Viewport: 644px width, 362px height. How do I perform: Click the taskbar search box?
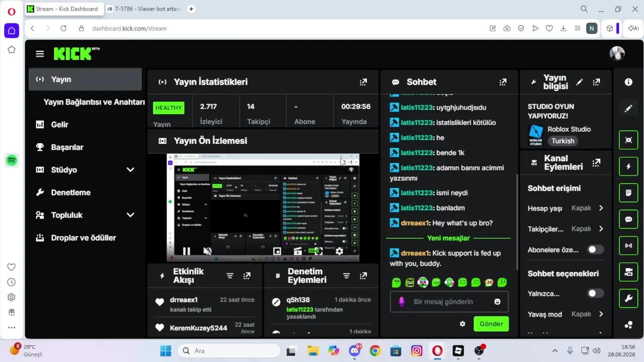[228, 351]
